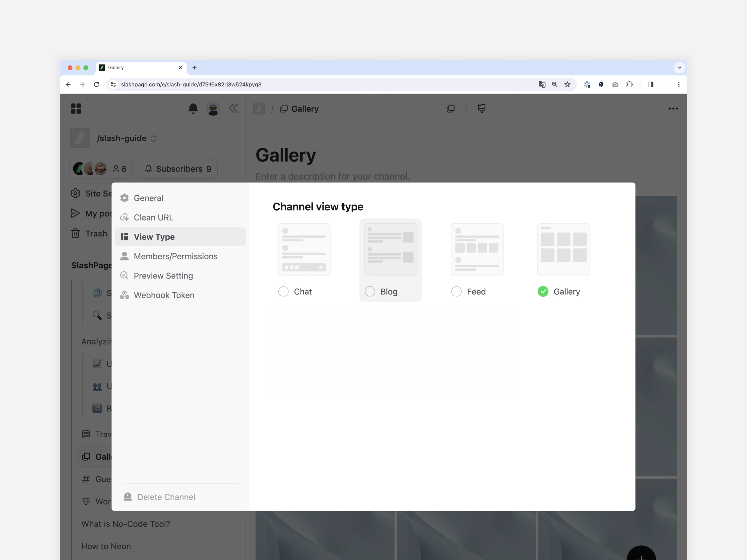Screen dimensions: 747x560
Task: Open What is No-Code Tool? page
Action: [x=126, y=524]
